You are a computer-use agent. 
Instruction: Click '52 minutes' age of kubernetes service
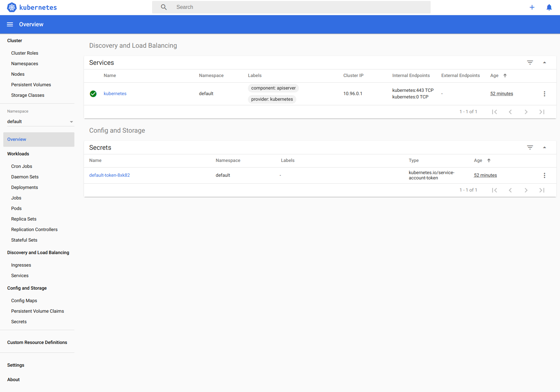[501, 94]
